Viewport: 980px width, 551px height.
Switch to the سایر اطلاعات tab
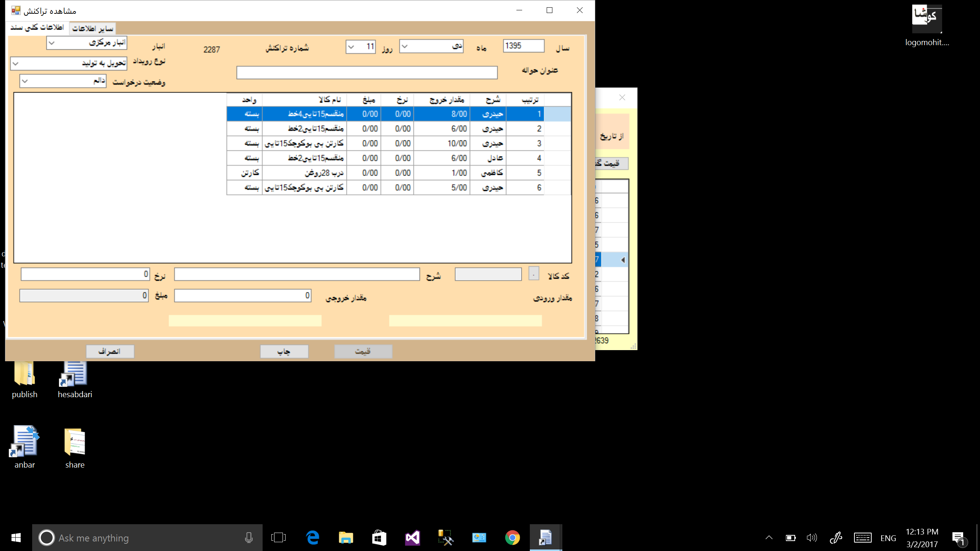click(93, 28)
